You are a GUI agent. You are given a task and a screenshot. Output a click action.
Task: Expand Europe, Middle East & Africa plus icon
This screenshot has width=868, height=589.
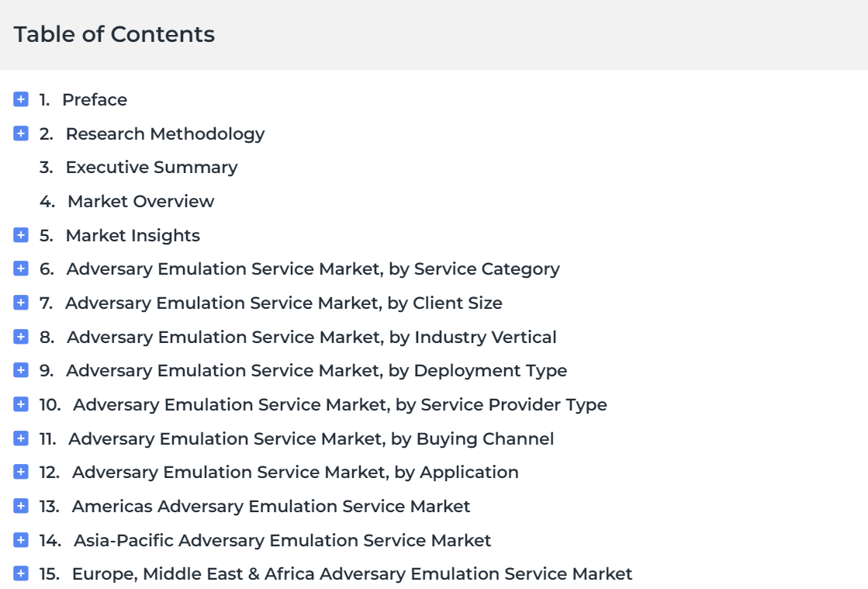[x=21, y=573]
